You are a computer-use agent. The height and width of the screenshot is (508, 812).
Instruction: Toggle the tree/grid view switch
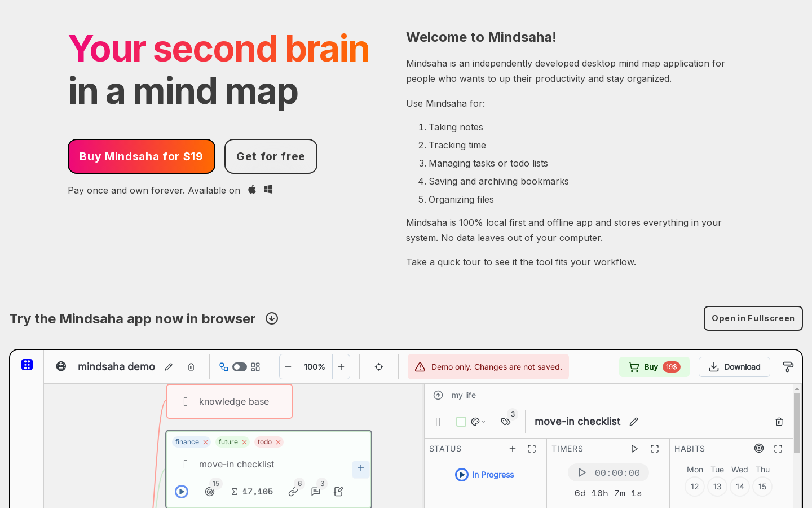pyautogui.click(x=240, y=367)
